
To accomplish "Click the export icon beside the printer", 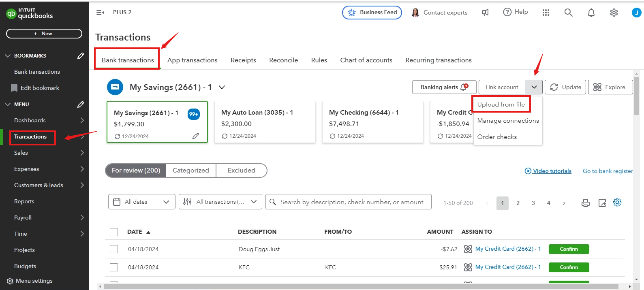I will tap(602, 203).
